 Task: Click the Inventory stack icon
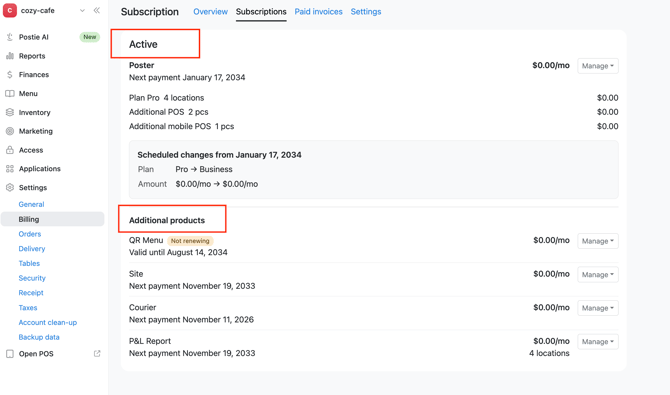pos(10,112)
